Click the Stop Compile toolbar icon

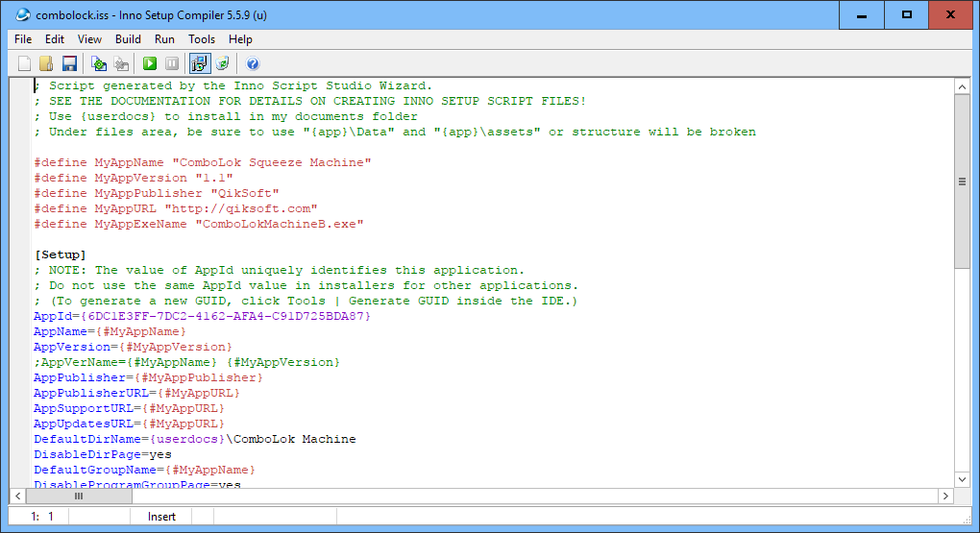tap(121, 63)
